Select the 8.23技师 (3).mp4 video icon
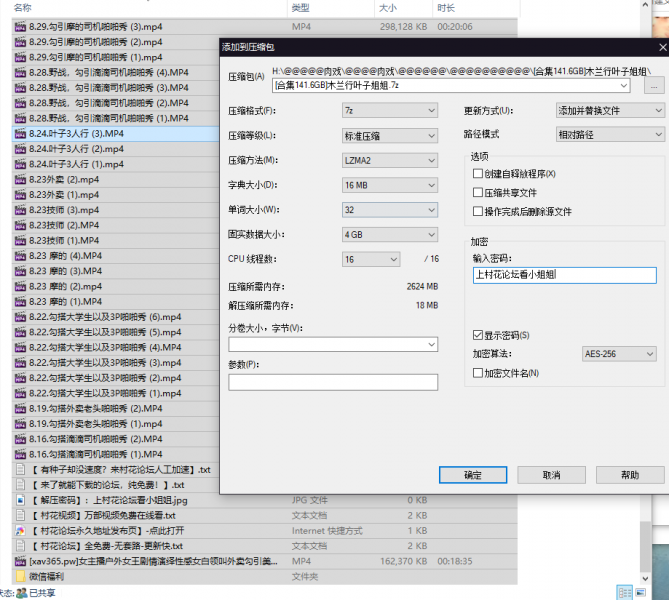 [21, 210]
